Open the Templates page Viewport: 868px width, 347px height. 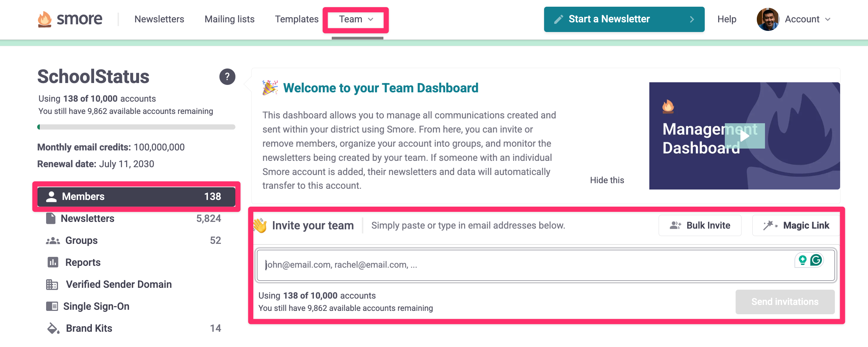[x=296, y=19]
